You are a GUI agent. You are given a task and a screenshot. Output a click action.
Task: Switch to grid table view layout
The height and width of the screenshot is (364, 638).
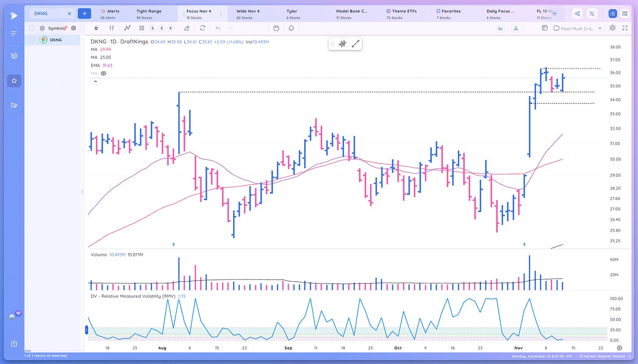(625, 14)
